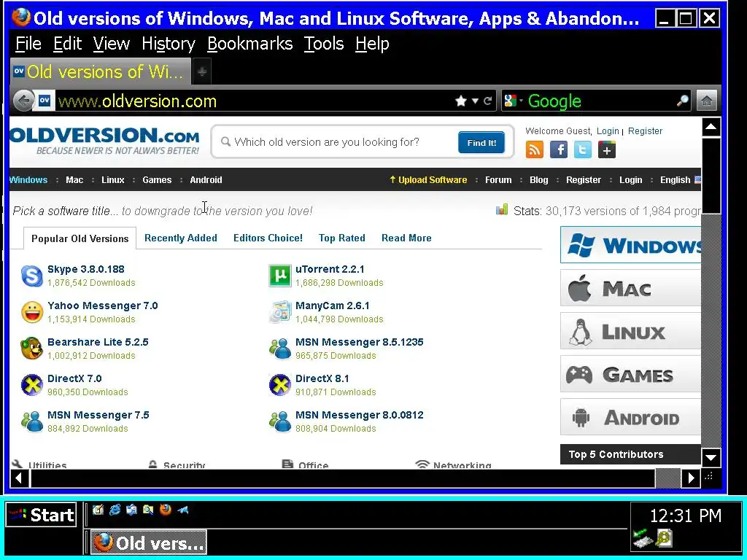This screenshot has width=747, height=560.
Task: Open the Forum link in navbar
Action: point(498,180)
